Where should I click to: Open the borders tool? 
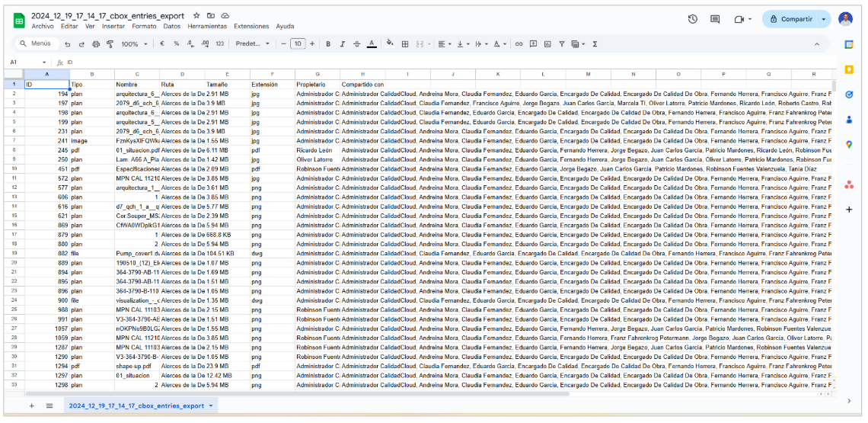tap(405, 44)
